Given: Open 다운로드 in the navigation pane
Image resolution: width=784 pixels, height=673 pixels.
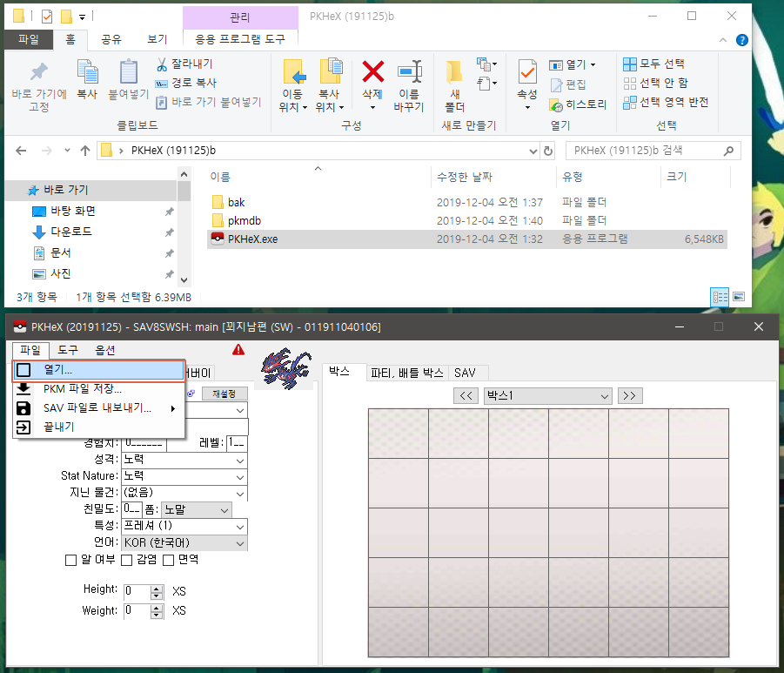Looking at the screenshot, I should [x=71, y=232].
